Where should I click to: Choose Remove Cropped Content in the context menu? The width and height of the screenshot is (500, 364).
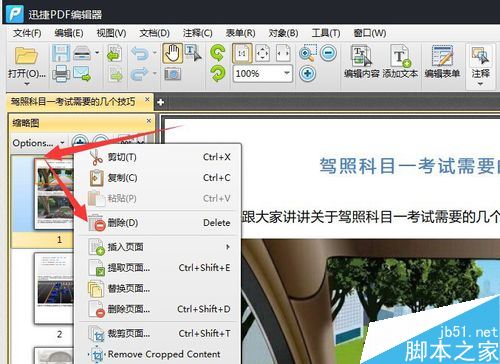[159, 354]
